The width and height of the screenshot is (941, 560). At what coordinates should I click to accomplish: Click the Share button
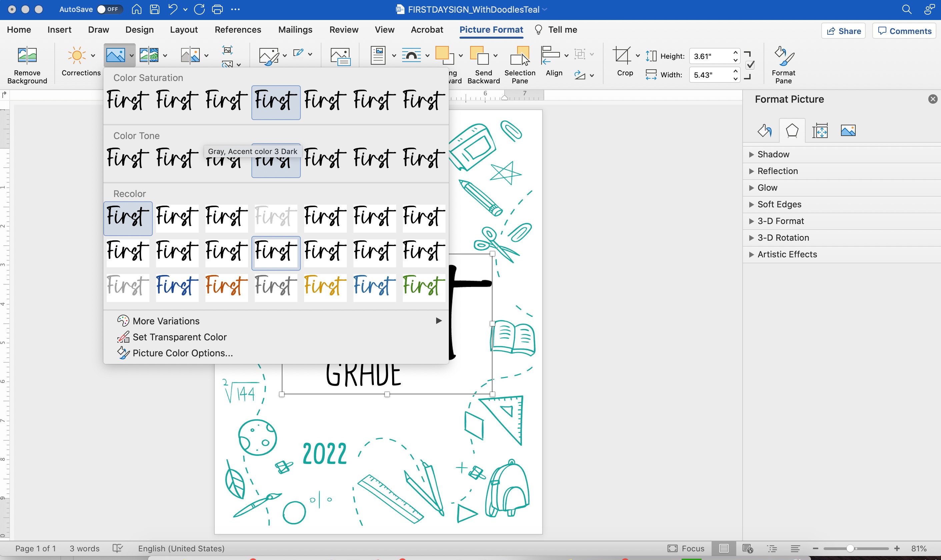click(x=843, y=31)
